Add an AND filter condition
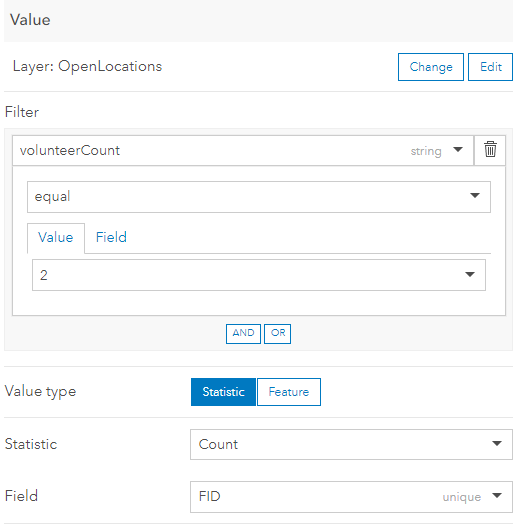The width and height of the screenshot is (520, 528). [243, 334]
